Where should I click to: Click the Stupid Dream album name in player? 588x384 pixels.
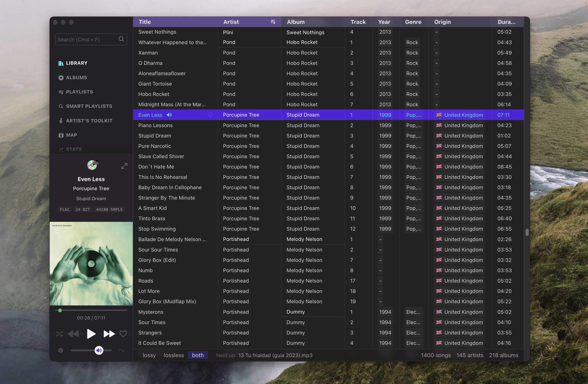(x=91, y=199)
